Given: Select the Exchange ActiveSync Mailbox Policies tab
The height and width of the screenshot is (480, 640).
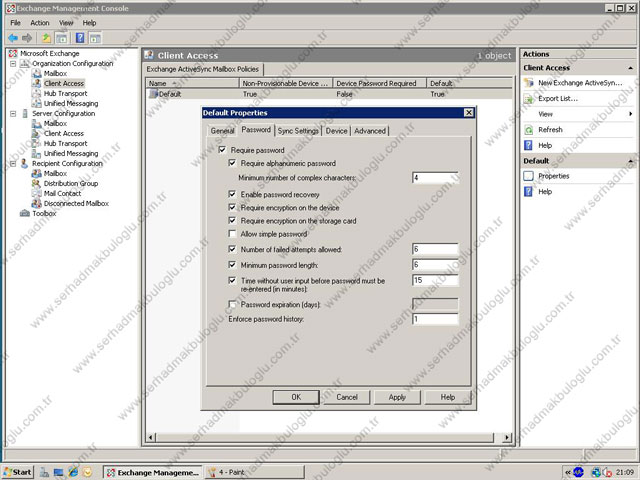Looking at the screenshot, I should click(x=202, y=69).
